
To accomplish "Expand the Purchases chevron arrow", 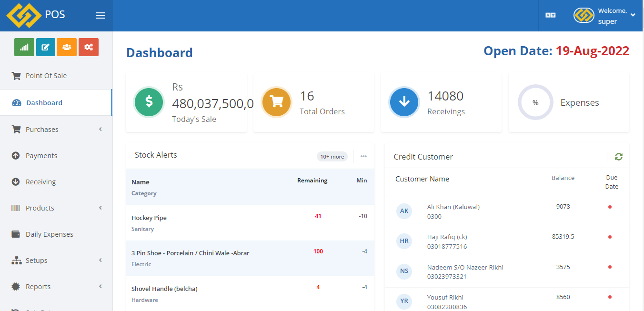I will click(x=101, y=129).
